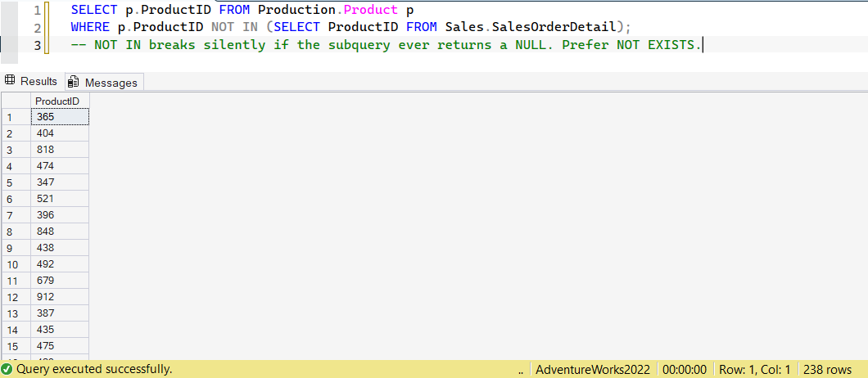Click line number 1 in editor
This screenshot has height=378, width=868.
[37, 10]
